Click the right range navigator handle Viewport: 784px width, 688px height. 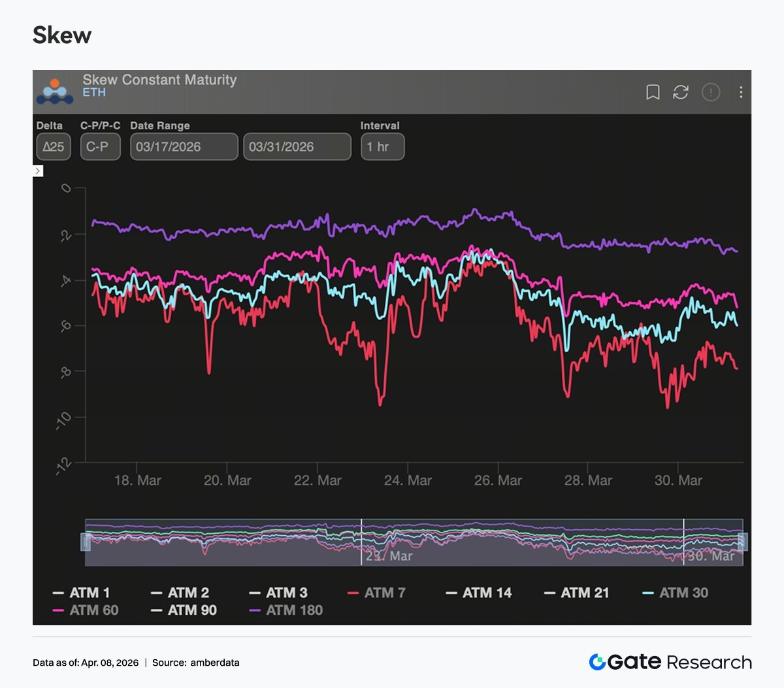(742, 542)
